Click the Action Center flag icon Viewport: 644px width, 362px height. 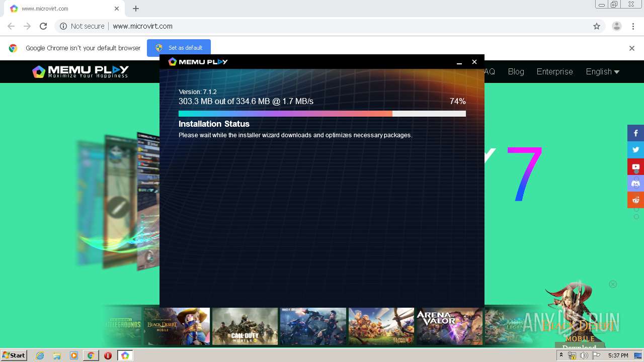click(x=596, y=355)
